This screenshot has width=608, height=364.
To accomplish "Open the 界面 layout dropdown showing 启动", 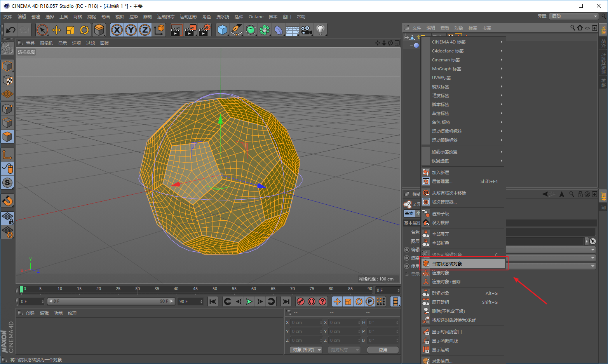I will tap(574, 16).
